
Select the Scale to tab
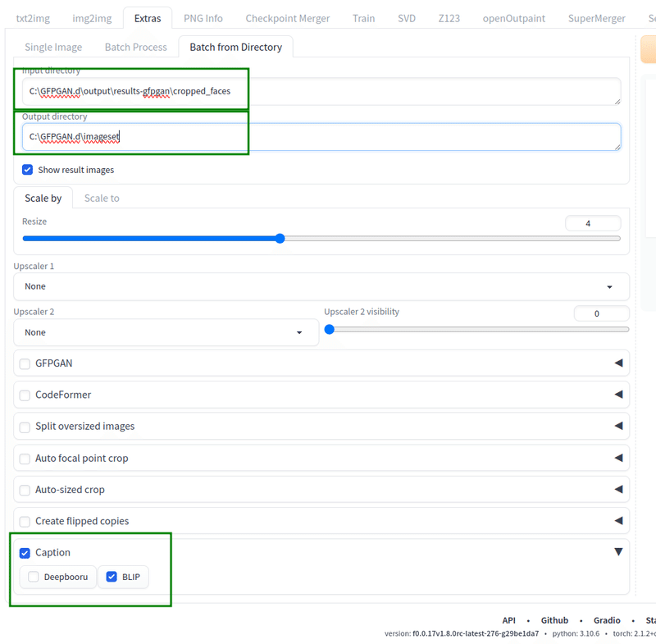[102, 198]
